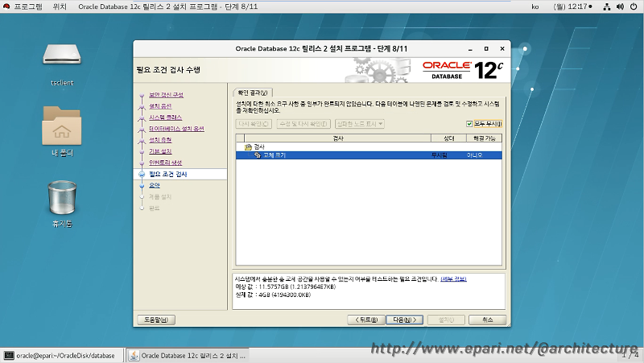Click the volume speaker icon in the top panel
Screen dimensions: 644x363
click(x=620, y=6)
